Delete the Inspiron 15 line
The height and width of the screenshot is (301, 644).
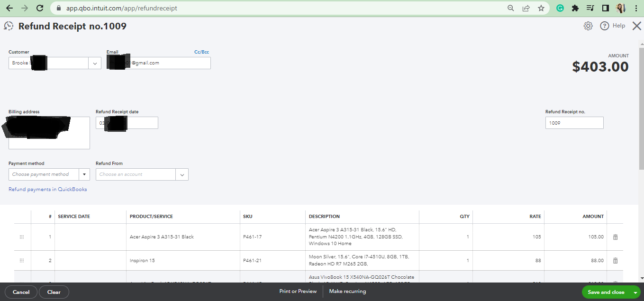point(616,261)
